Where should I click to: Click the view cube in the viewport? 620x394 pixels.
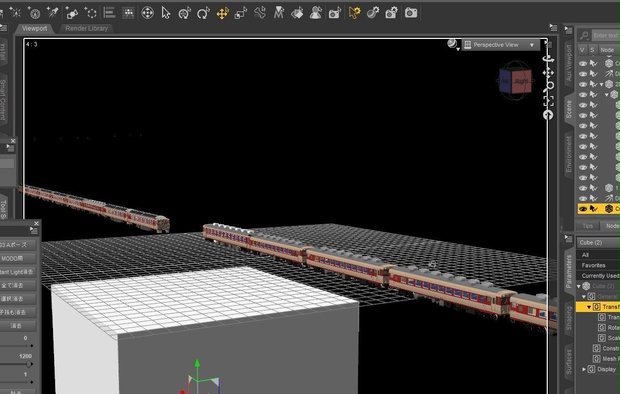pyautogui.click(x=515, y=80)
